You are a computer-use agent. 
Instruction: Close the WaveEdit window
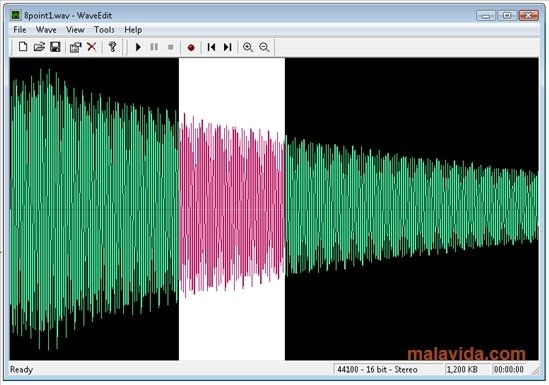529,15
